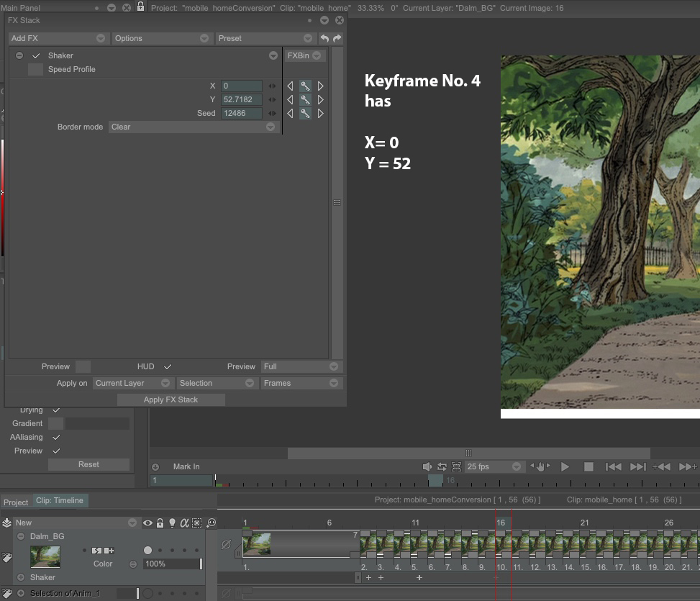700x601 pixels.
Task: Open the Options dropdown in FX Stack
Action: pos(161,38)
